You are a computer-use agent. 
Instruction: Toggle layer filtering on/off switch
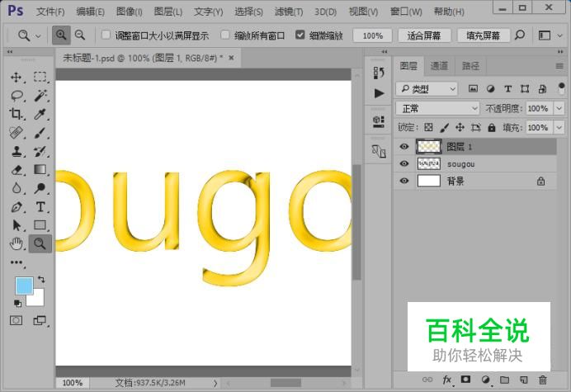[x=561, y=88]
